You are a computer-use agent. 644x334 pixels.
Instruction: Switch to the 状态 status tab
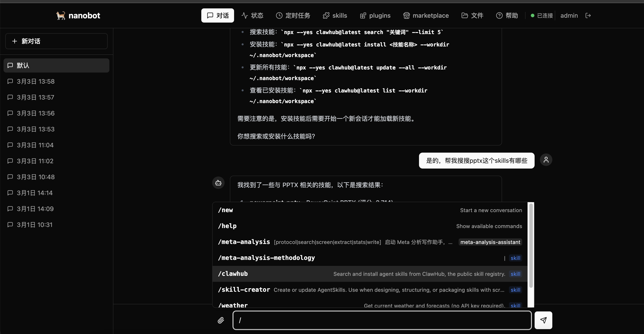point(252,15)
